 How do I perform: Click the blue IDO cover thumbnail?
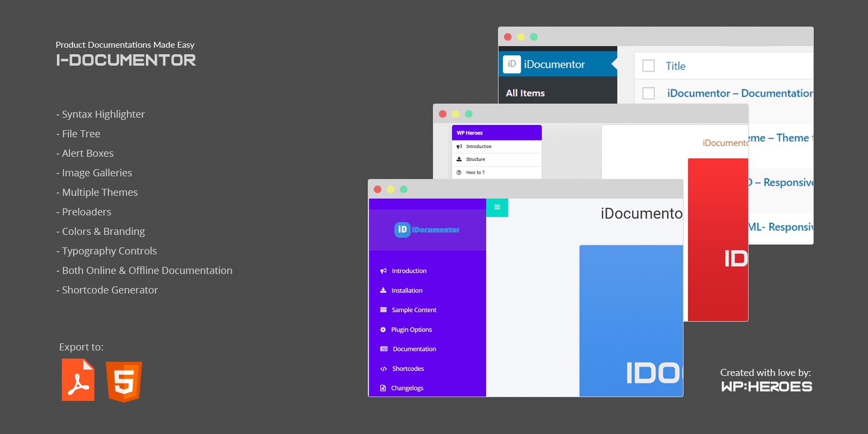click(x=631, y=321)
